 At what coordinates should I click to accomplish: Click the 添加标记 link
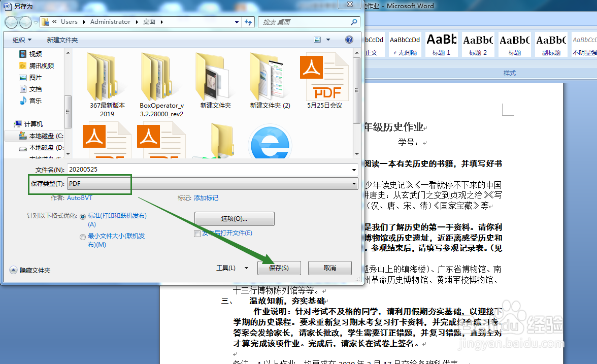pyautogui.click(x=206, y=198)
